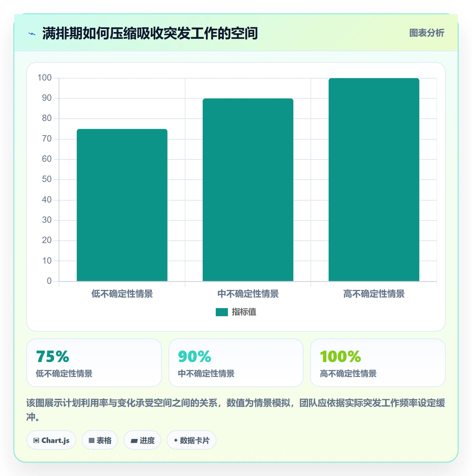Select the 高不确定性情景 bar in the chart
The image size is (472, 476).
click(x=374, y=180)
